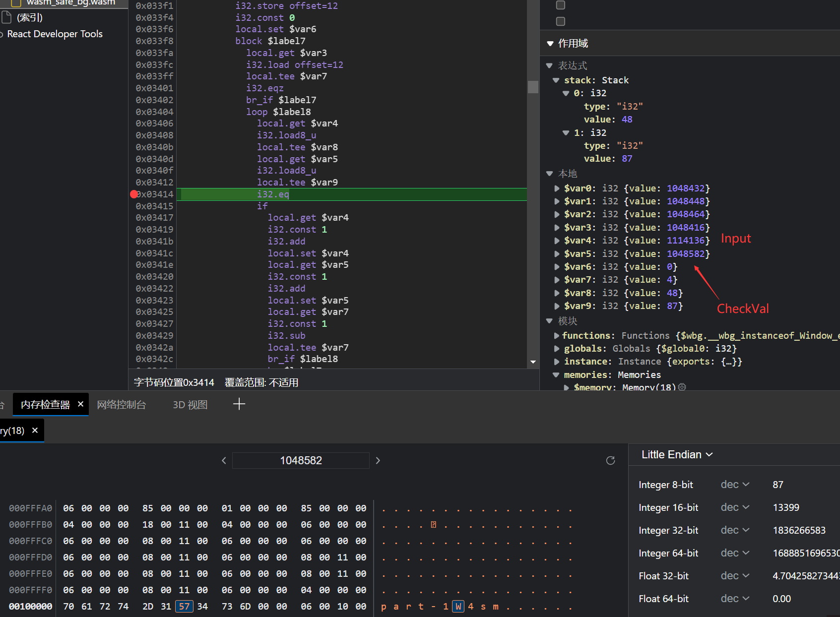Viewport: 840px width, 617px height.
Task: Expand local variable $var8
Action: (x=557, y=293)
